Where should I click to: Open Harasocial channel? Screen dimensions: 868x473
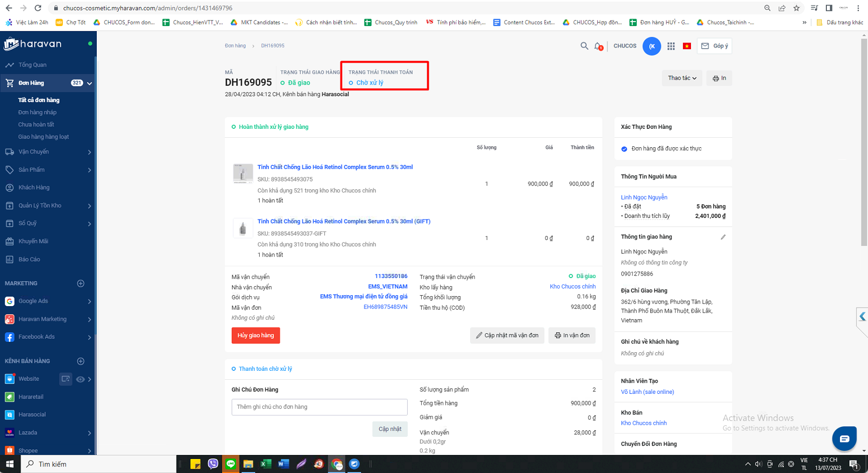tap(32, 415)
